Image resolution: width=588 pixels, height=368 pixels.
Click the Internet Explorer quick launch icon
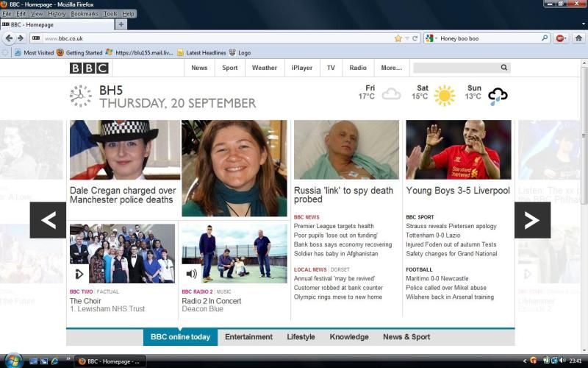click(54, 361)
